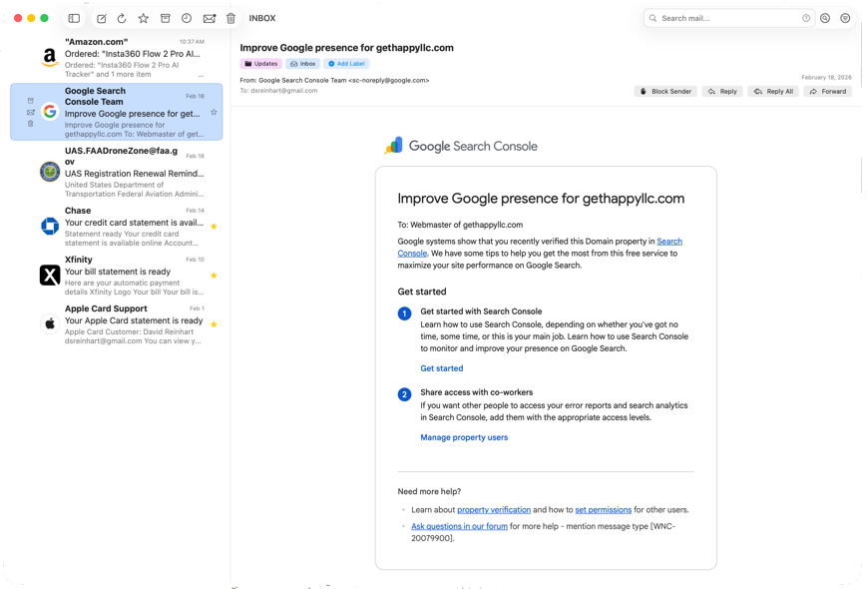The height and width of the screenshot is (589, 868).
Task: Click the clock snooze icon in toolbar
Action: tap(187, 18)
